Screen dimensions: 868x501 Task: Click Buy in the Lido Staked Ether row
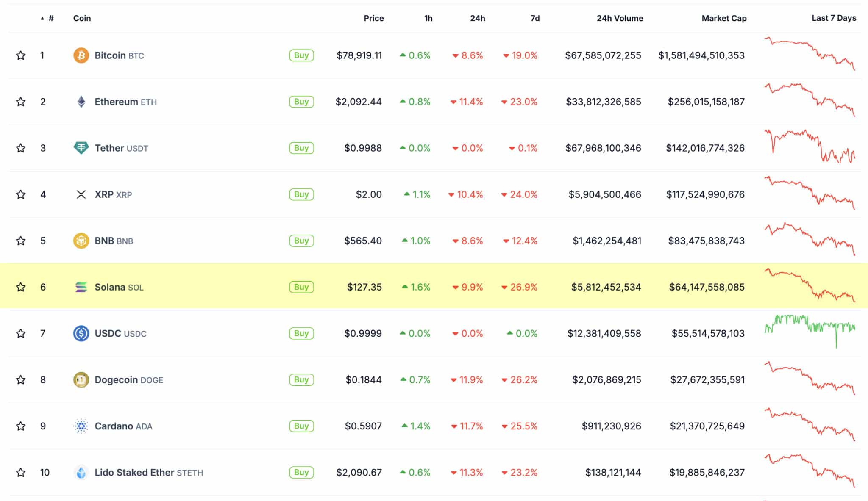(301, 472)
